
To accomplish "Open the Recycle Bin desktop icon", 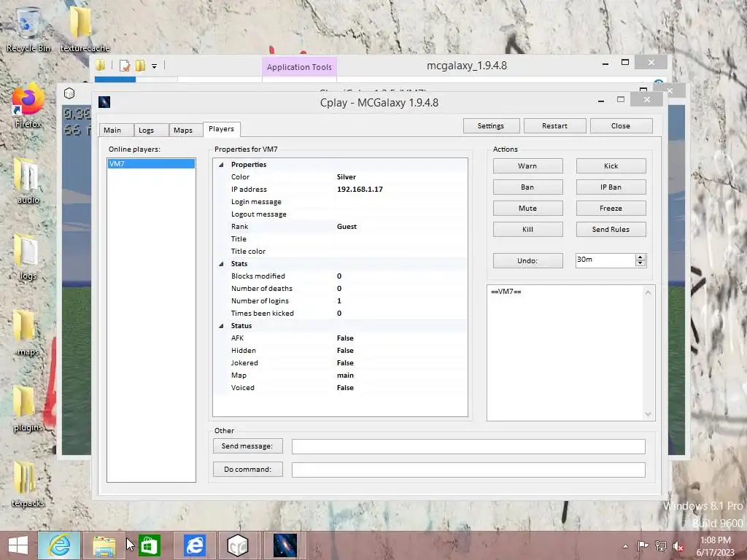I will tap(28, 29).
